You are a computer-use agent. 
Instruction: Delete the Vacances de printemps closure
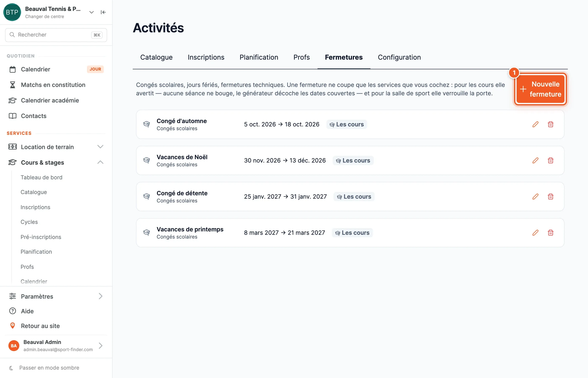(x=550, y=233)
